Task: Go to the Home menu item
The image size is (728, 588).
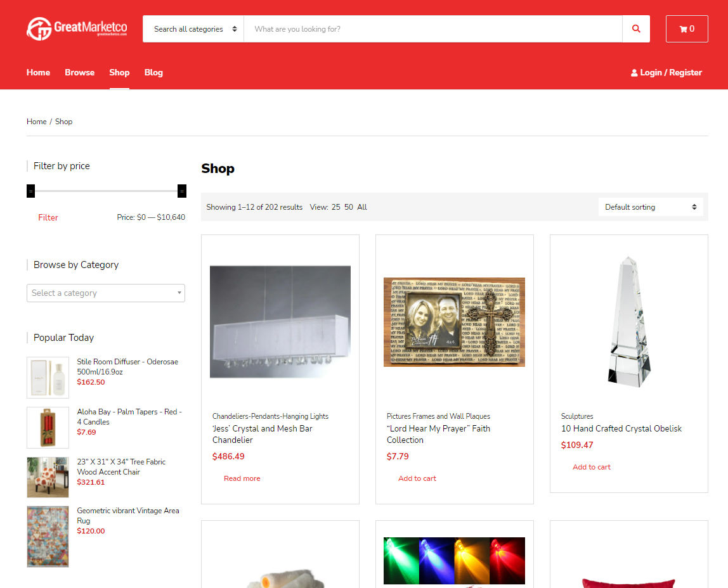Action: 38,72
